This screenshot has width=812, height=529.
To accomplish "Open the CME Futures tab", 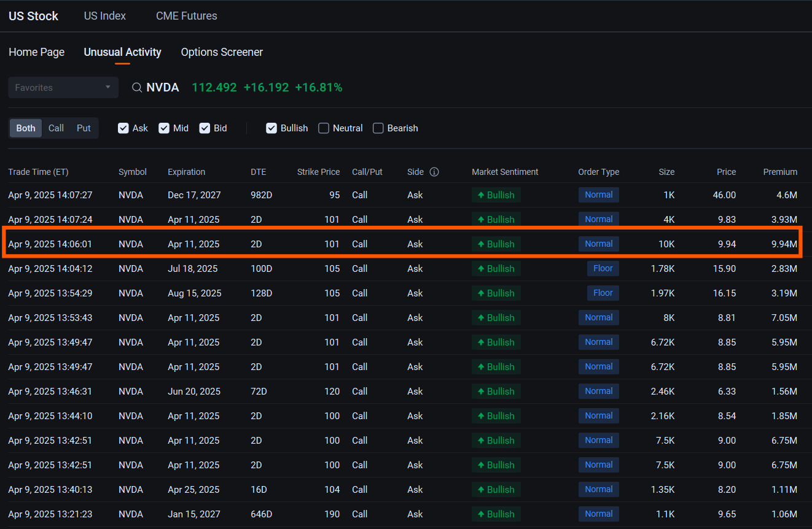I will [187, 16].
